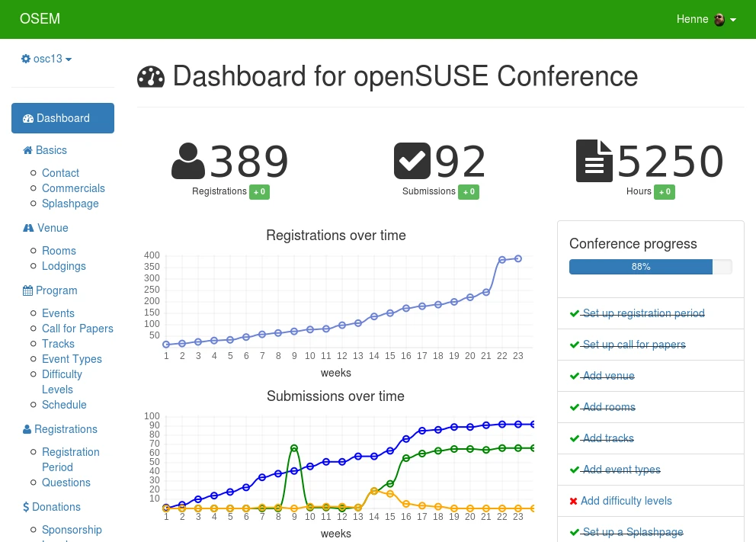This screenshot has height=542, width=756.
Task: Open the Set up a Splashpage task
Action: tap(633, 532)
